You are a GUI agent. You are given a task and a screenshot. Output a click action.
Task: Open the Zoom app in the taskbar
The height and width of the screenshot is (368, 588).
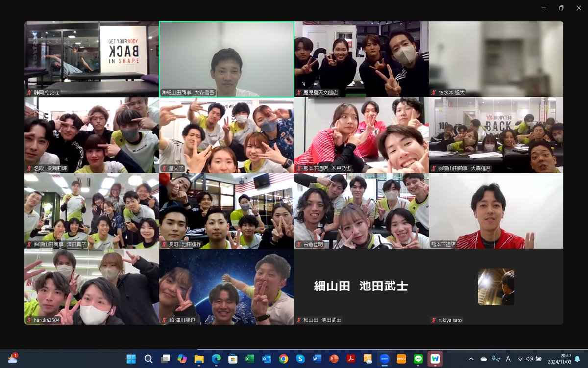(x=384, y=359)
